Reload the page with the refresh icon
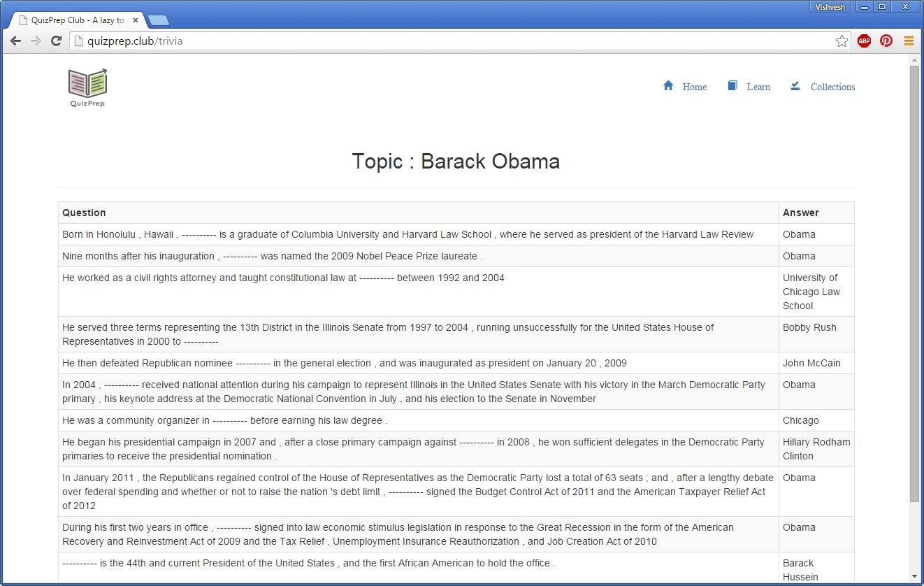 tap(57, 41)
